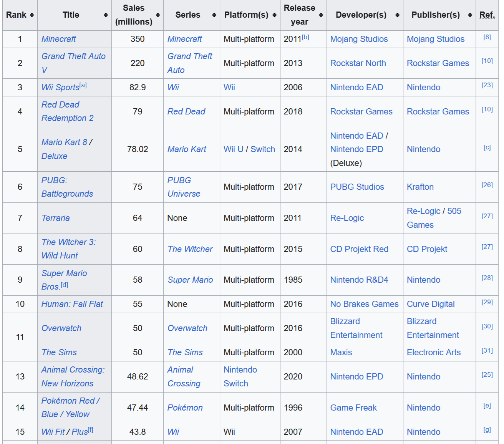The image size is (504, 444).
Task: Open the Terraria title link
Action: 56,218
